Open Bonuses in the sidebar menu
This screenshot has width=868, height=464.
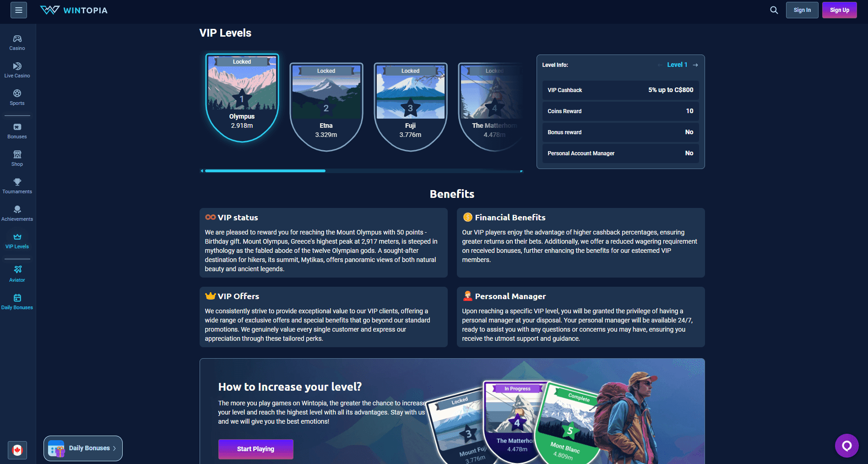pyautogui.click(x=17, y=131)
